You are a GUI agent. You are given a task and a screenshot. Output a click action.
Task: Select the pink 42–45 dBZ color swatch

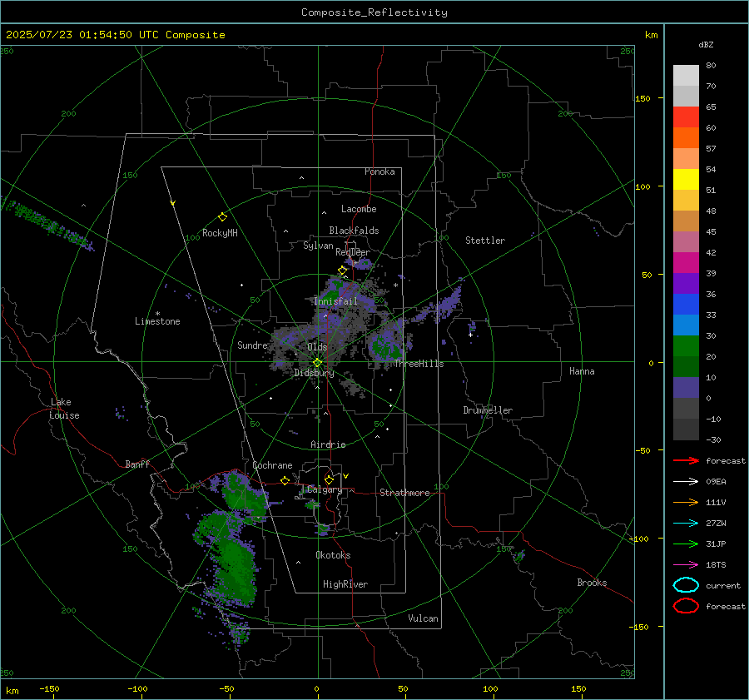pyautogui.click(x=686, y=241)
